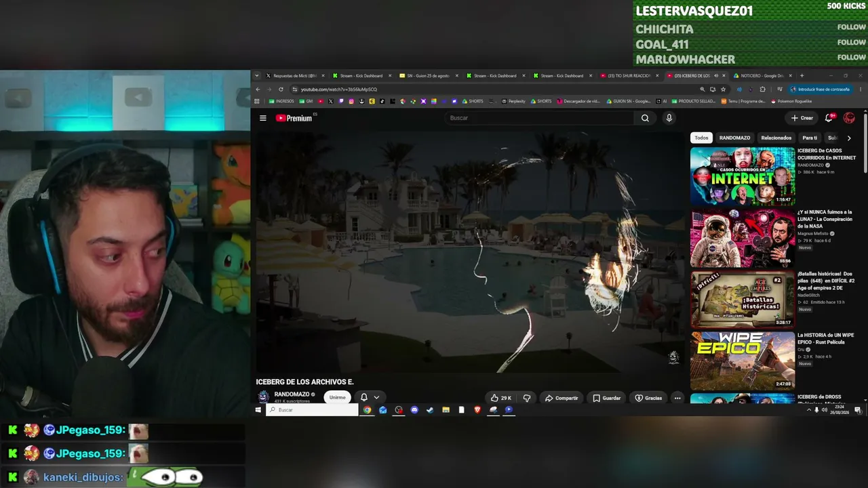Open RANDOMAZO channel avatar
The image size is (868, 488).
coord(263,397)
